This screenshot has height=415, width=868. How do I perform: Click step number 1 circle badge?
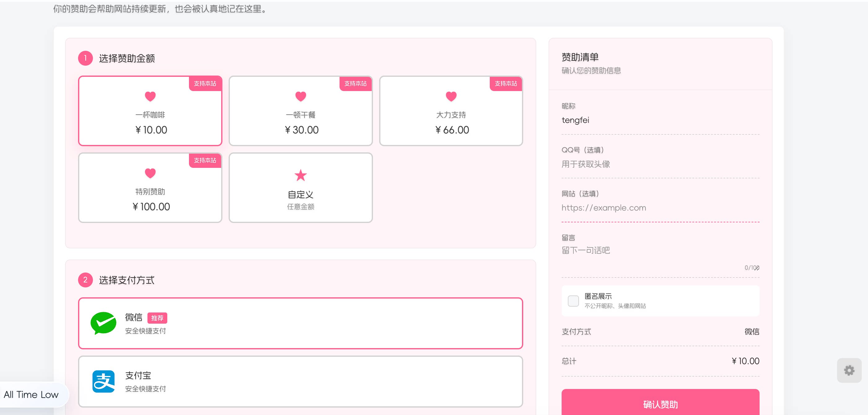point(85,58)
